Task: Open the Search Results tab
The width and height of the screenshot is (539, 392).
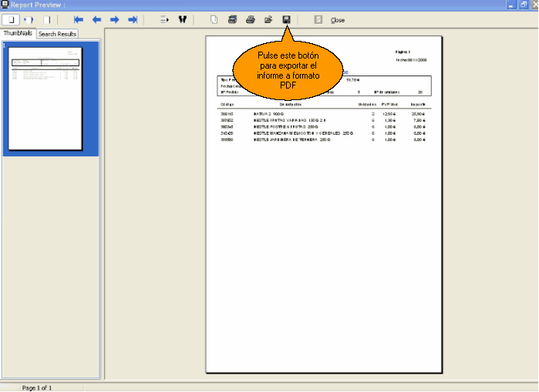Action: (x=58, y=34)
